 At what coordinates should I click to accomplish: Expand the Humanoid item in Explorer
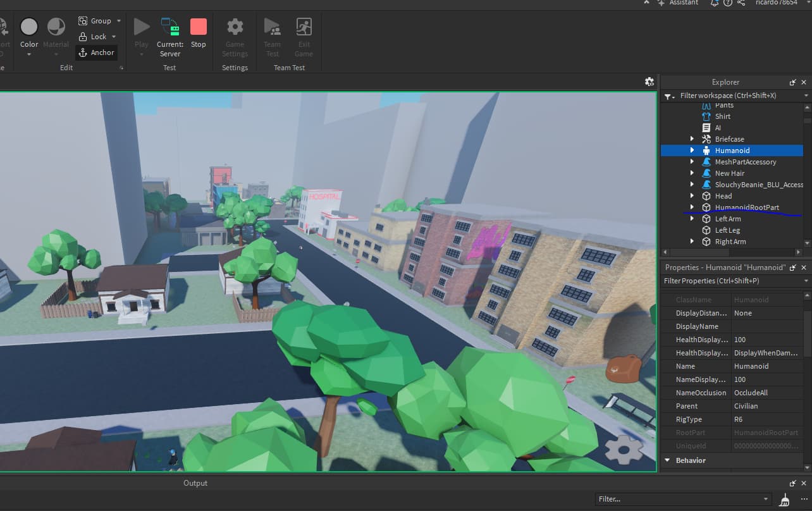click(692, 150)
